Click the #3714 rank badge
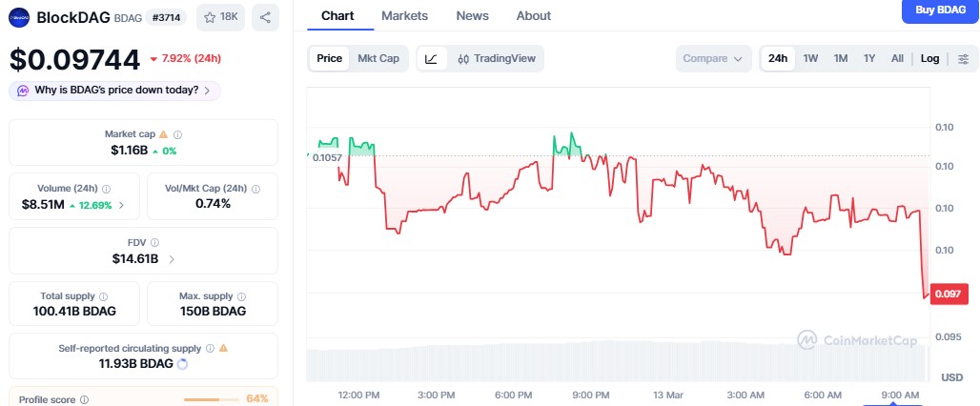 click(x=166, y=17)
